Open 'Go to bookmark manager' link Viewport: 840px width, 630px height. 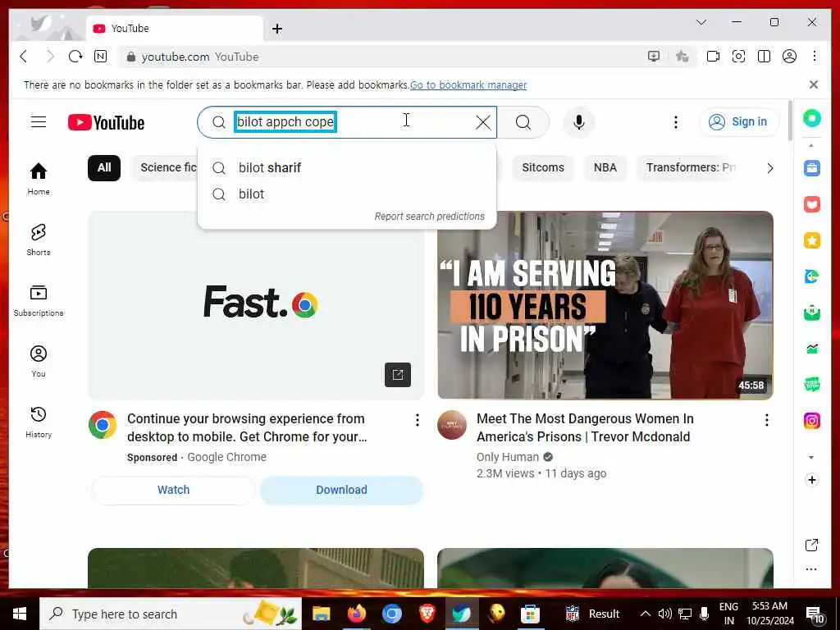point(468,85)
